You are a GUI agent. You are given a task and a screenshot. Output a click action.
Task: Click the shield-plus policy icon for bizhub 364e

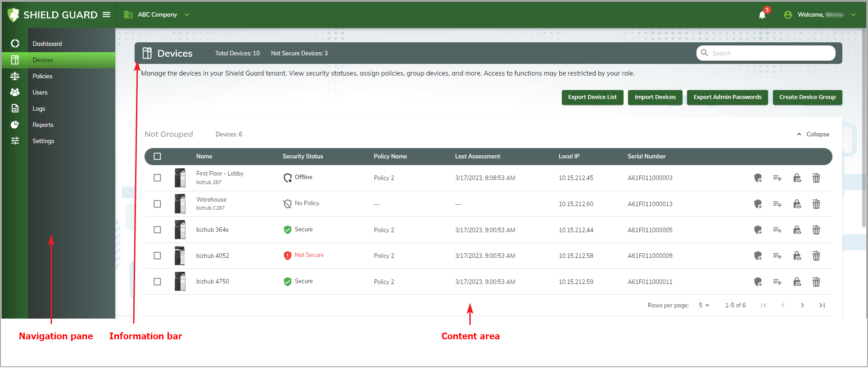(758, 230)
